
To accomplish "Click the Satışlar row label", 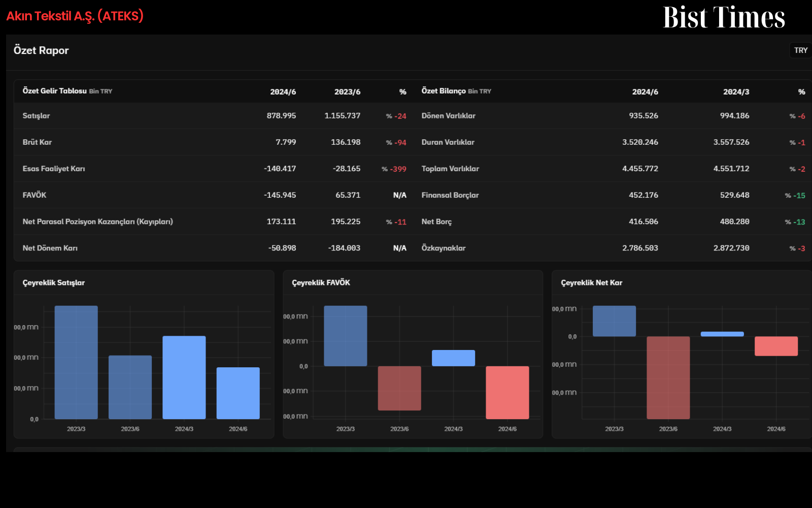I will [36, 116].
